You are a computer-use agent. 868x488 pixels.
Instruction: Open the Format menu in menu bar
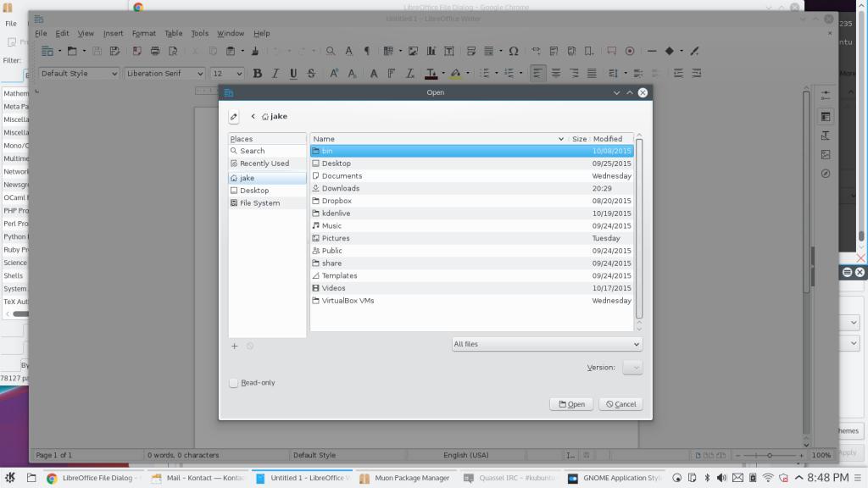pyautogui.click(x=143, y=33)
